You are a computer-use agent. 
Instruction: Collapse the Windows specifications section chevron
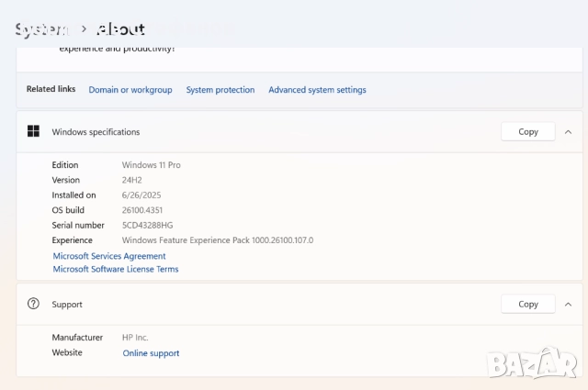pos(568,132)
